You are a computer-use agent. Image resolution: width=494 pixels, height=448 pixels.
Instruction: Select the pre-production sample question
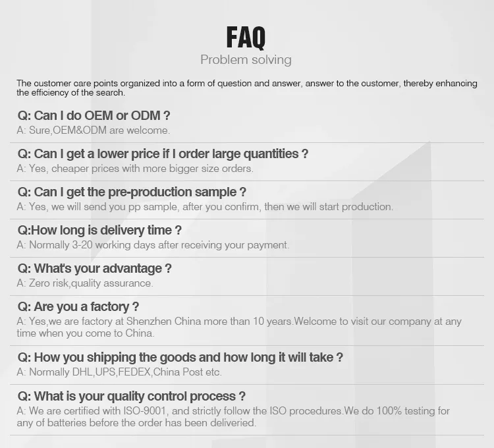point(132,192)
